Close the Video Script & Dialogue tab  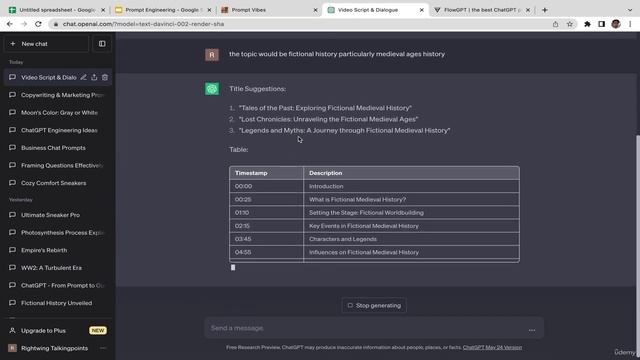point(422,10)
